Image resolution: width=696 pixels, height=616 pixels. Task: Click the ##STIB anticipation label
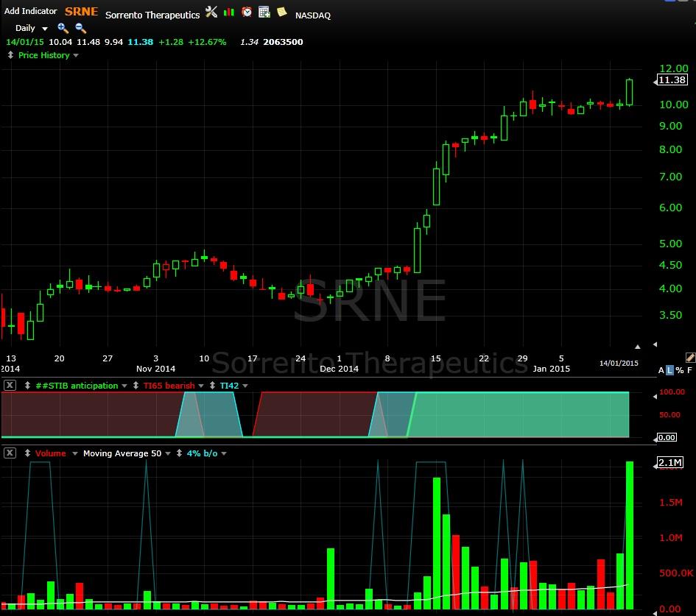(77, 386)
